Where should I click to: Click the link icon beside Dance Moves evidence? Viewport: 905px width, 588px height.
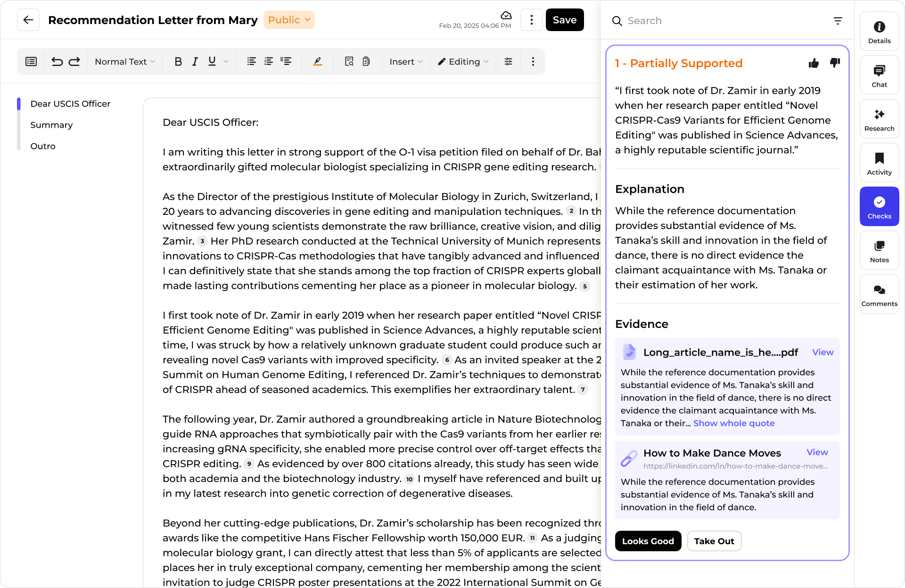tap(629, 458)
